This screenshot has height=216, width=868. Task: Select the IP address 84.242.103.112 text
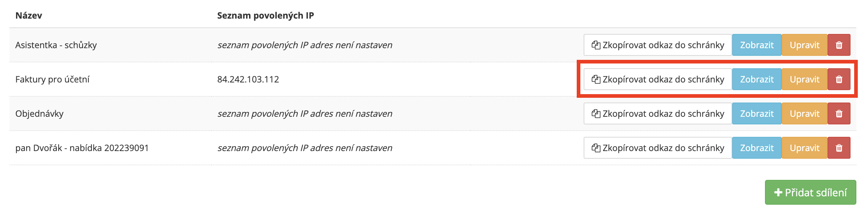[x=248, y=79]
